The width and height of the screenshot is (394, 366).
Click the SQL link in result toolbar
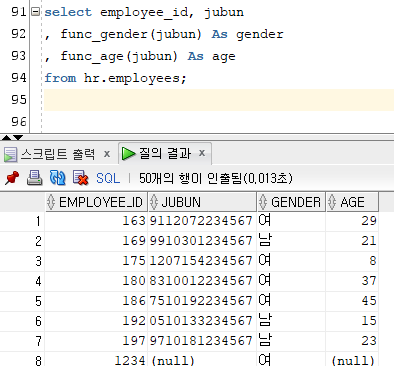pos(108,178)
